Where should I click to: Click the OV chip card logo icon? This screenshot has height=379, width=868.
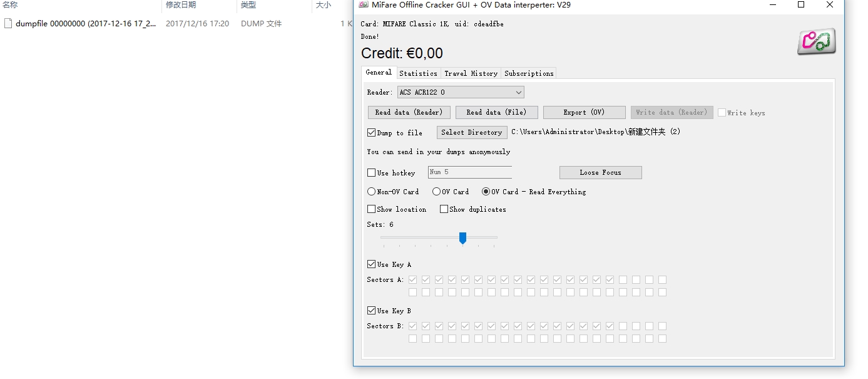(x=816, y=41)
